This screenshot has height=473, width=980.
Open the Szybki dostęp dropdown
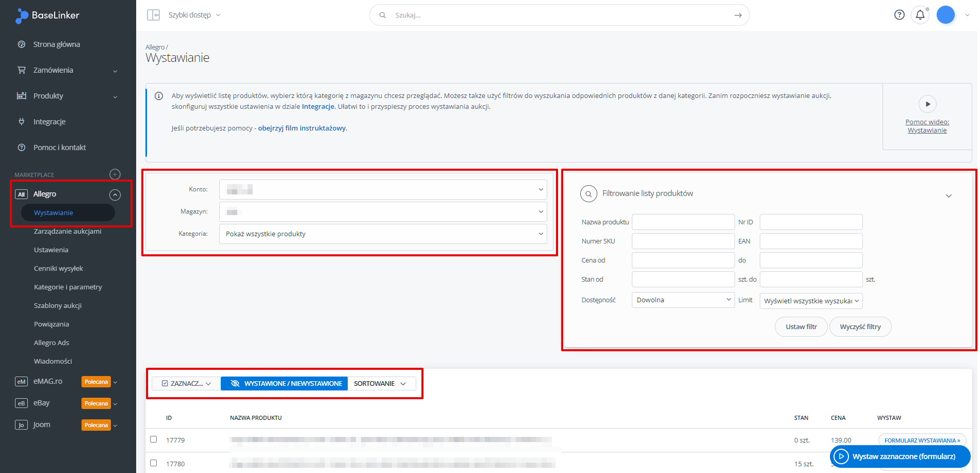pyautogui.click(x=194, y=15)
